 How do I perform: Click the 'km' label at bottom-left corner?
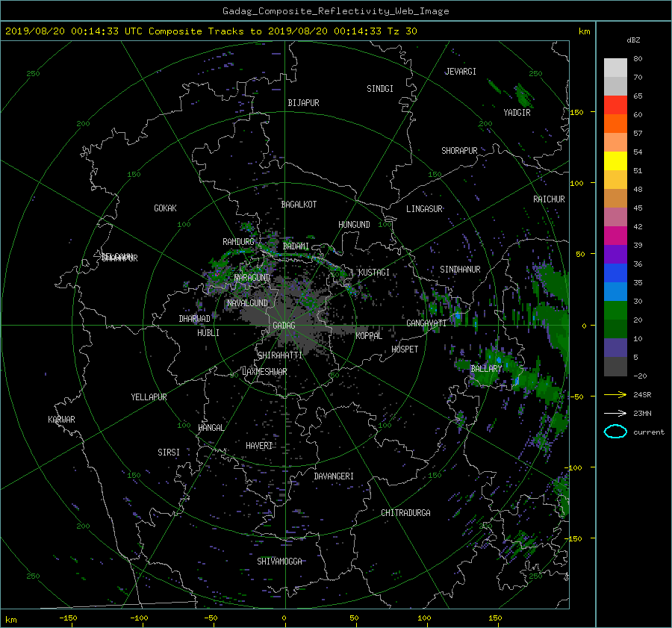(x=11, y=620)
